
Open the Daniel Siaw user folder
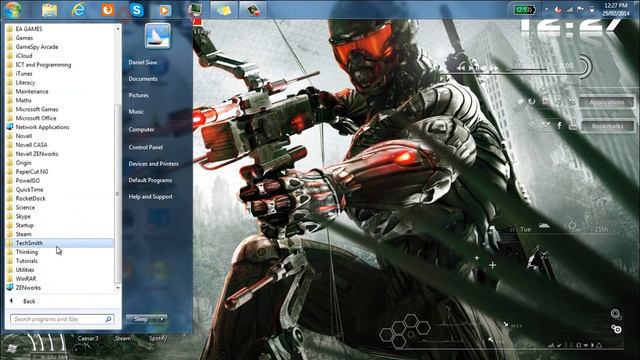[143, 62]
